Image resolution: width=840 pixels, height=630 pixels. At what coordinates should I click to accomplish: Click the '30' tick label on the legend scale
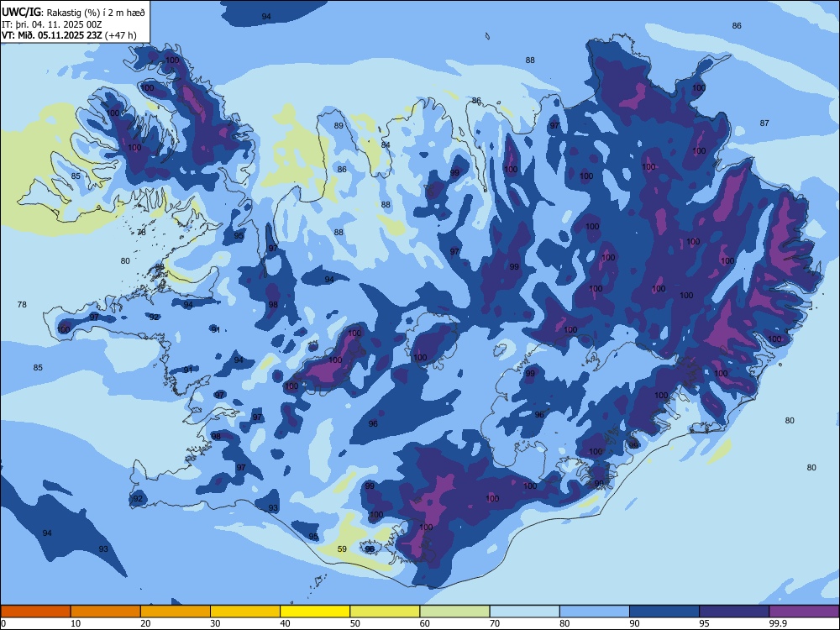[x=215, y=623]
